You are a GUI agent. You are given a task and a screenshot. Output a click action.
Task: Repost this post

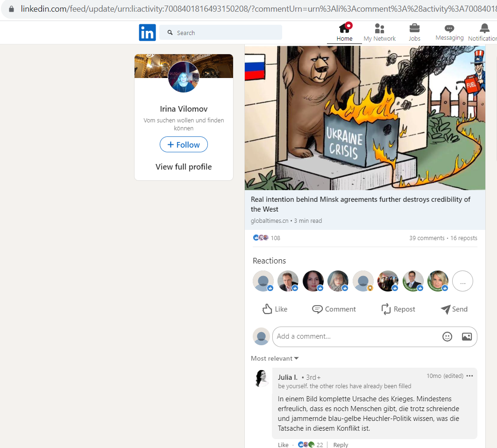[398, 309]
